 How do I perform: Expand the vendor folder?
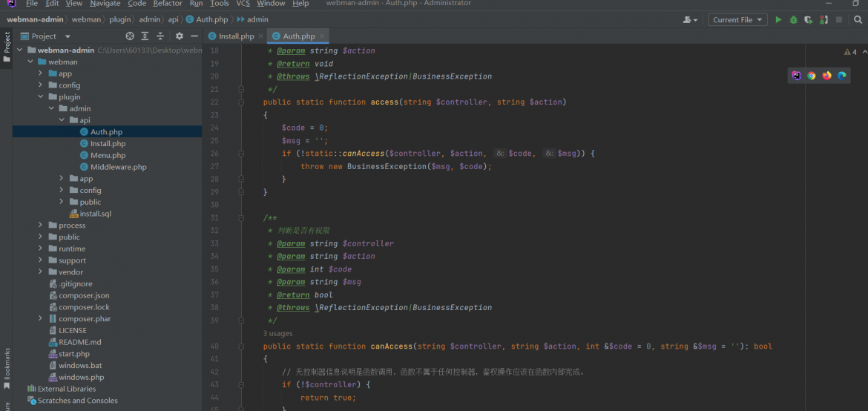[x=40, y=272]
